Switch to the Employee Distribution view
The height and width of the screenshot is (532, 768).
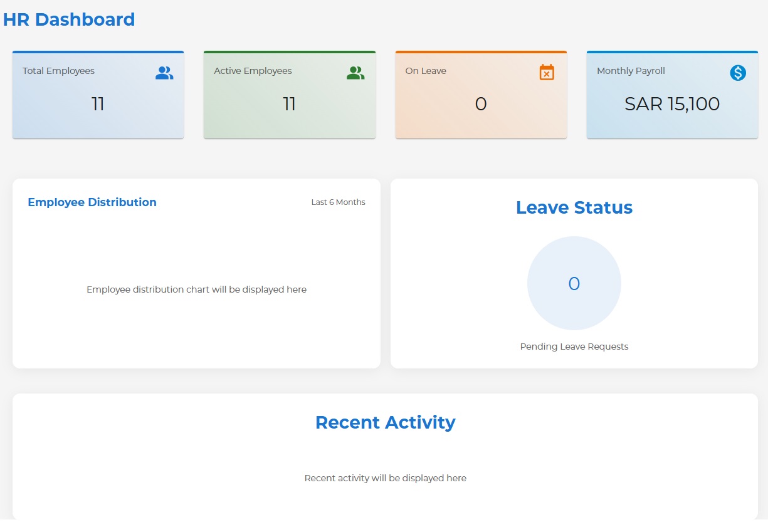[92, 202]
